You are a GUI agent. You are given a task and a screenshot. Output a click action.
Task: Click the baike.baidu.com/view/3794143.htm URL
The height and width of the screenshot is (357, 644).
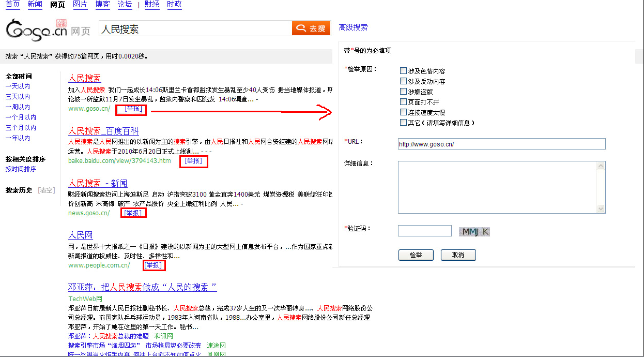(x=119, y=161)
